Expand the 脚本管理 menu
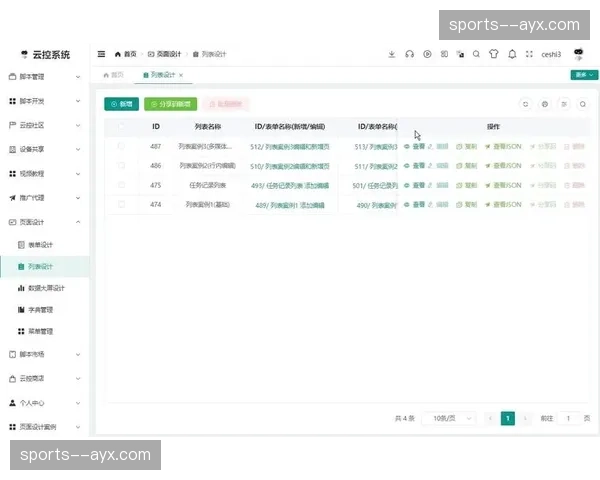 (45, 77)
